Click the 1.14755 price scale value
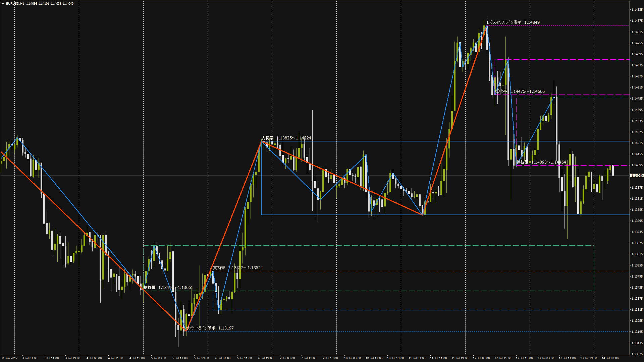Viewport: 644px width, 362px height. click(637, 43)
